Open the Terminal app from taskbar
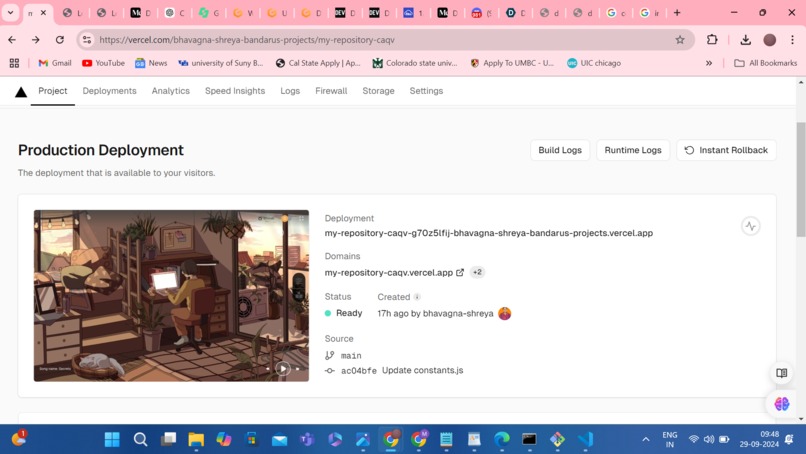 tap(529, 439)
